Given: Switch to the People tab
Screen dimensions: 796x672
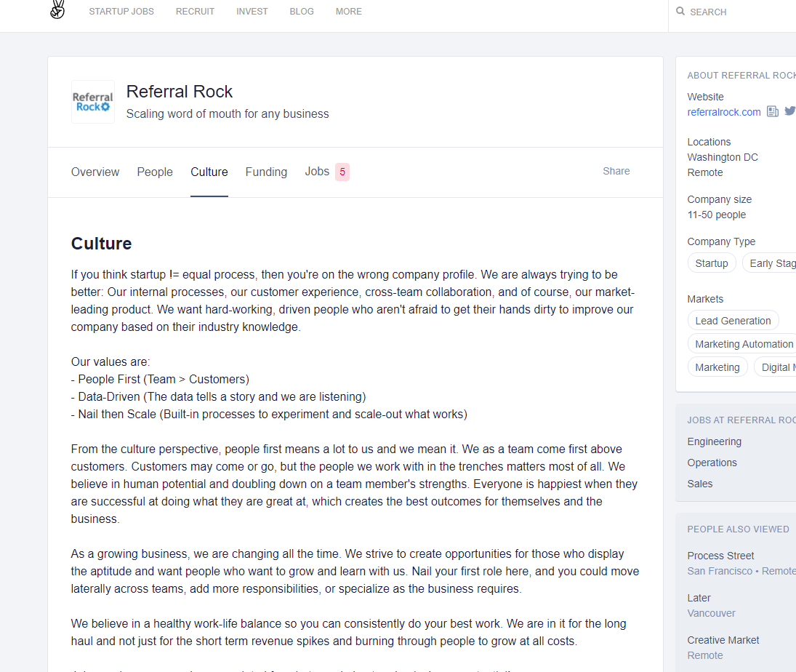Looking at the screenshot, I should point(155,172).
